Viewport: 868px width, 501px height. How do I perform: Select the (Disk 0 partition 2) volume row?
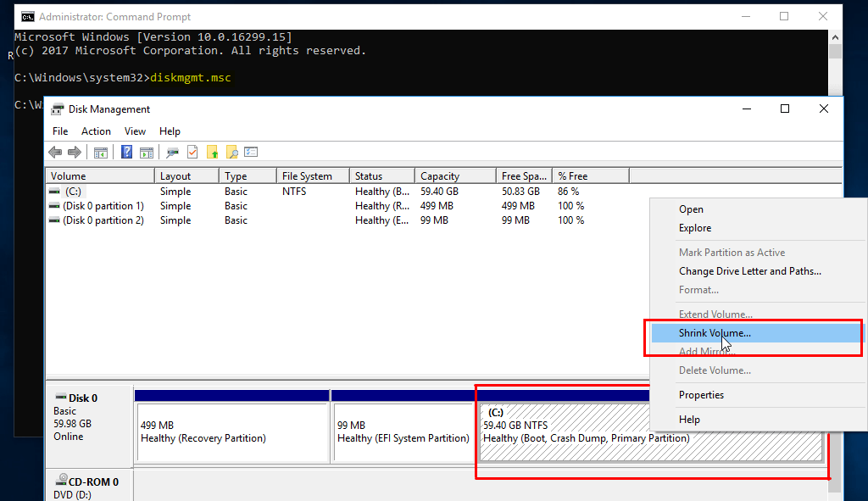click(x=103, y=220)
